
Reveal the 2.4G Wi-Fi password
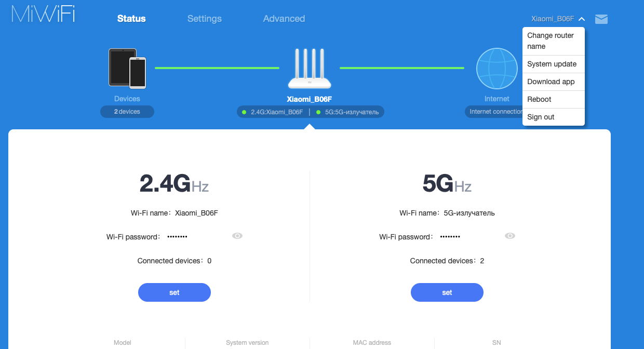pyautogui.click(x=237, y=236)
